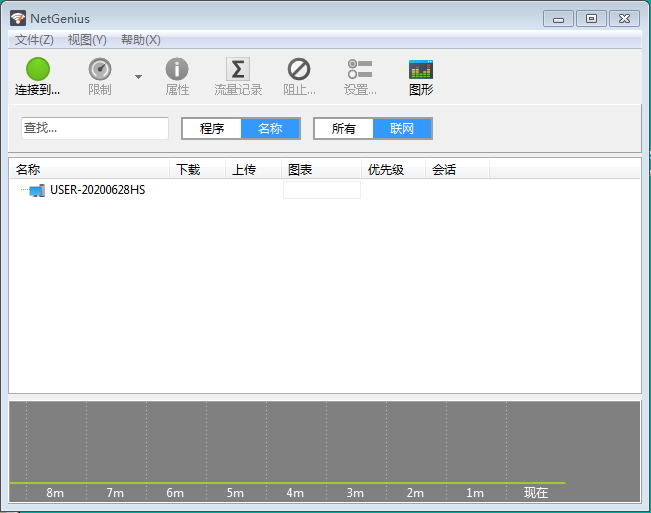Click the 阻止 block icon
651x513 pixels.
pyautogui.click(x=299, y=69)
